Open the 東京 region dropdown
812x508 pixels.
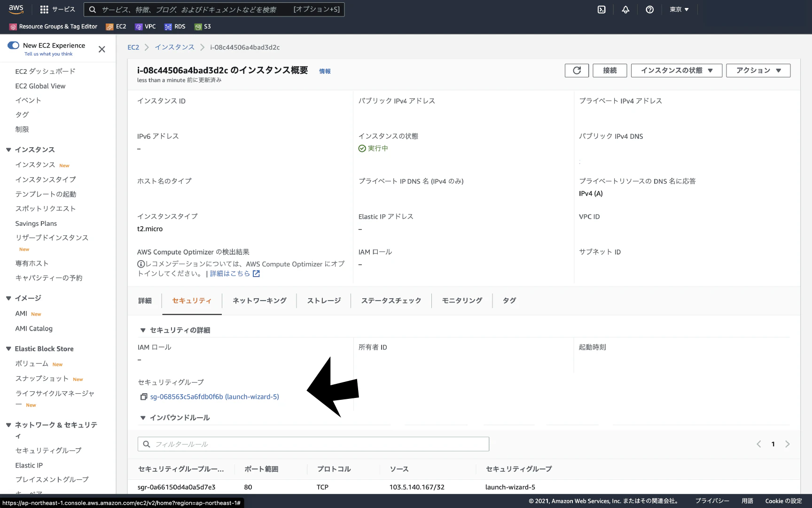[679, 9]
